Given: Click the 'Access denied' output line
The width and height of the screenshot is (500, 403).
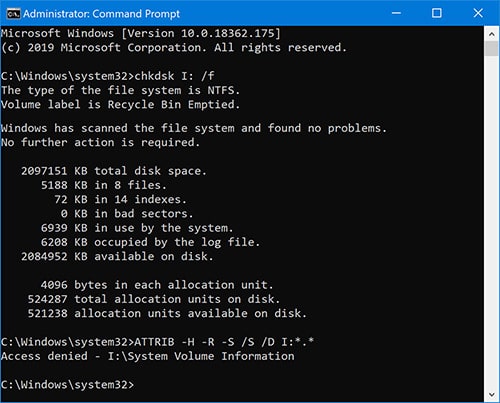Looking at the screenshot, I should click(148, 356).
